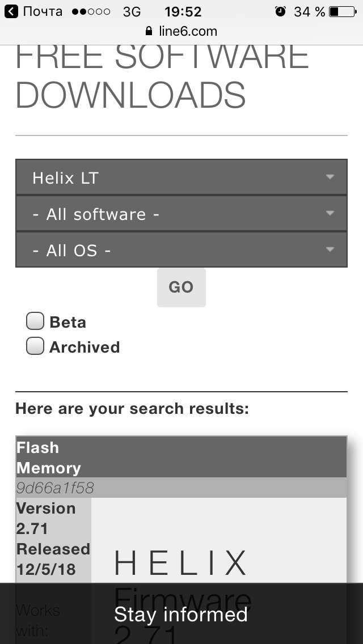Tap the lock icon beside line6.com
363x644 pixels.
tap(149, 31)
